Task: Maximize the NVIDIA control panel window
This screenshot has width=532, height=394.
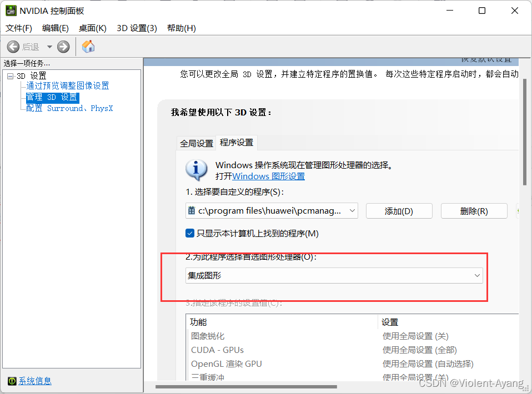Action: (x=482, y=11)
